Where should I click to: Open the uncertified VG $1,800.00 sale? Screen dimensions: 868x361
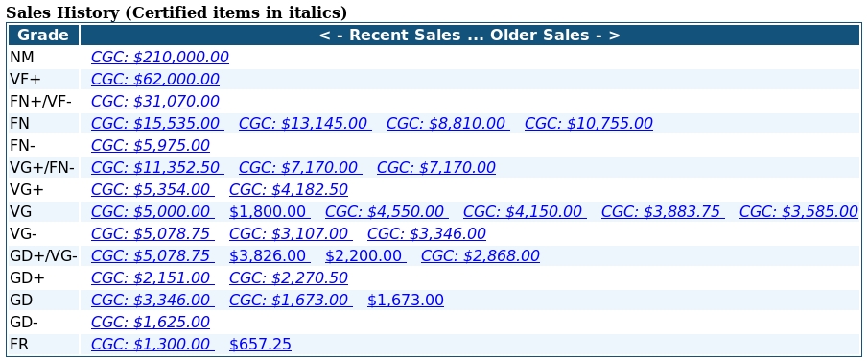tap(270, 212)
